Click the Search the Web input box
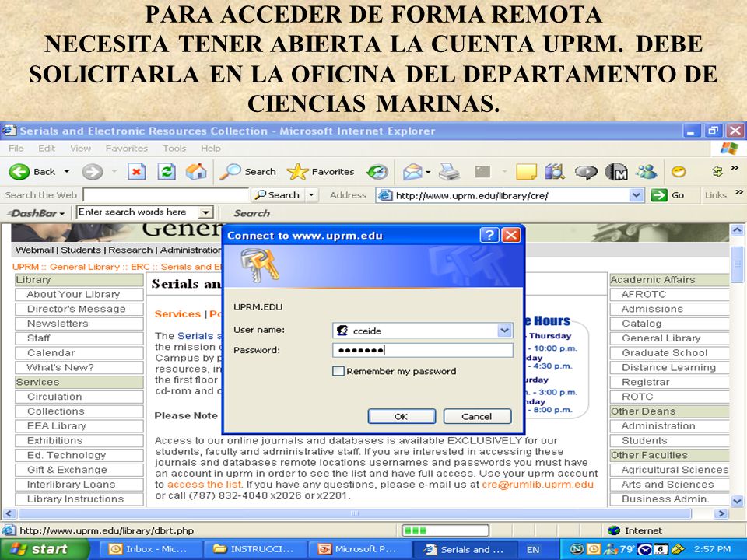The image size is (747, 560). pos(166,195)
